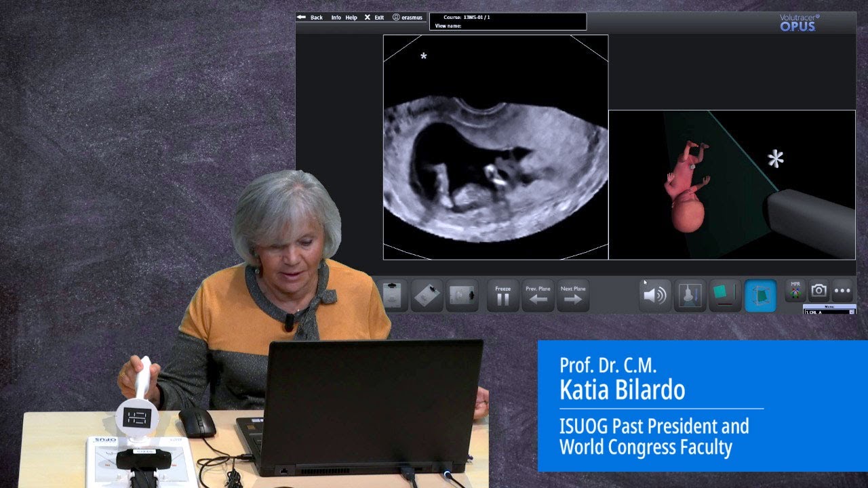Select the second probe position preset icon
This screenshot has height=488, width=868.
click(x=427, y=296)
